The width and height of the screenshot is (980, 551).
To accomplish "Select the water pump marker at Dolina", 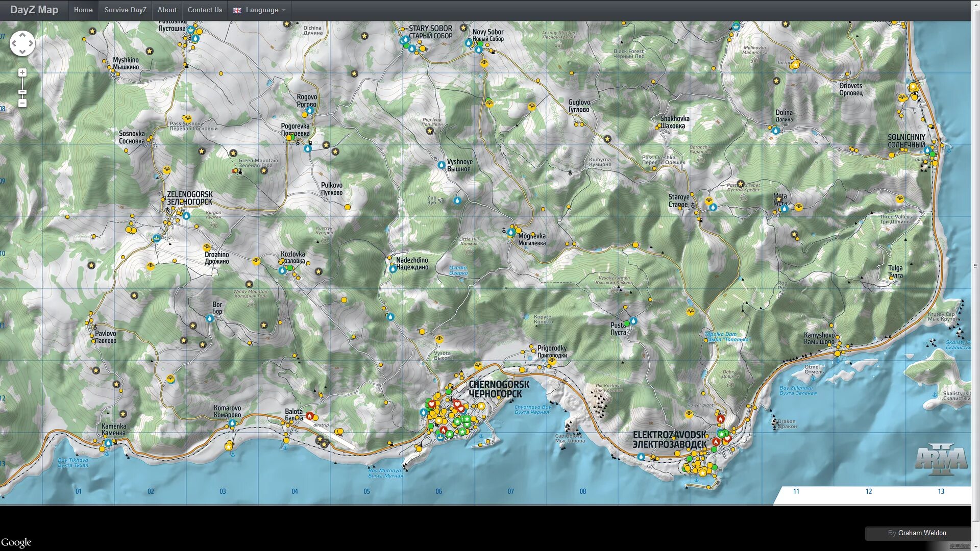I will pyautogui.click(x=776, y=130).
